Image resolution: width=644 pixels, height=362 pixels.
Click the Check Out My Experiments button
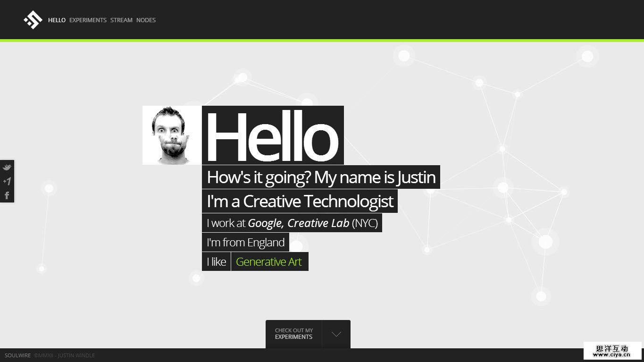[x=293, y=334]
